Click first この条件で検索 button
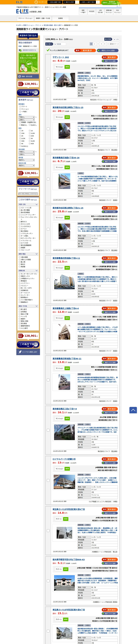This screenshot has width=138, height=644. (x=28, y=93)
